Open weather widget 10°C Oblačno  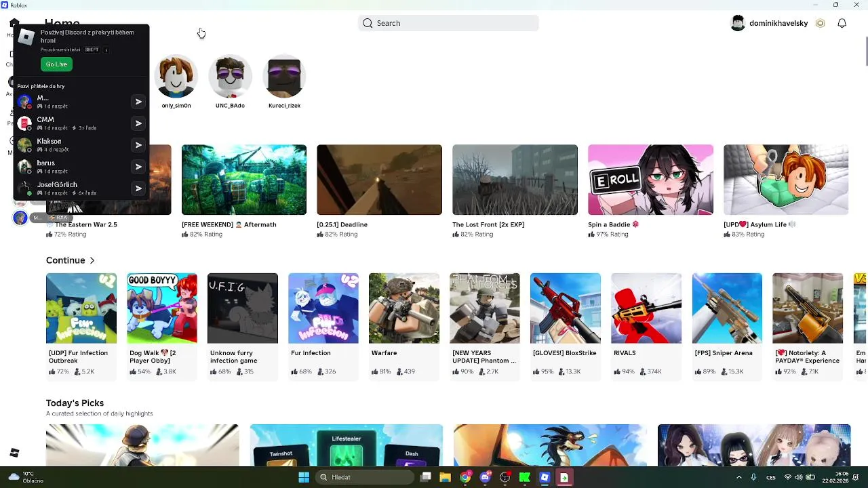point(25,477)
